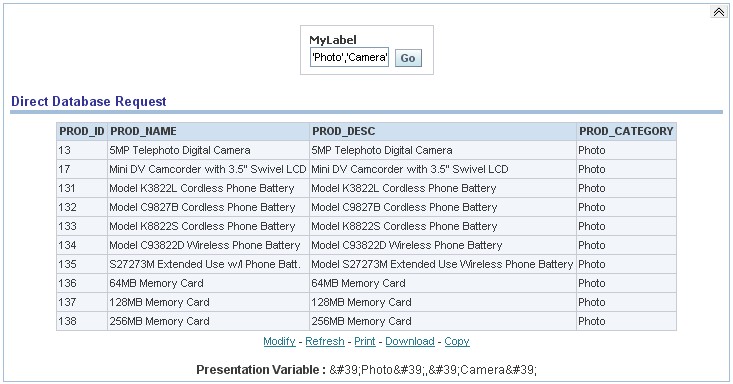Click PROD_DESC cell 5MP Telephoto Digital Camera
Image resolution: width=733 pixels, height=384 pixels.
[443, 150]
